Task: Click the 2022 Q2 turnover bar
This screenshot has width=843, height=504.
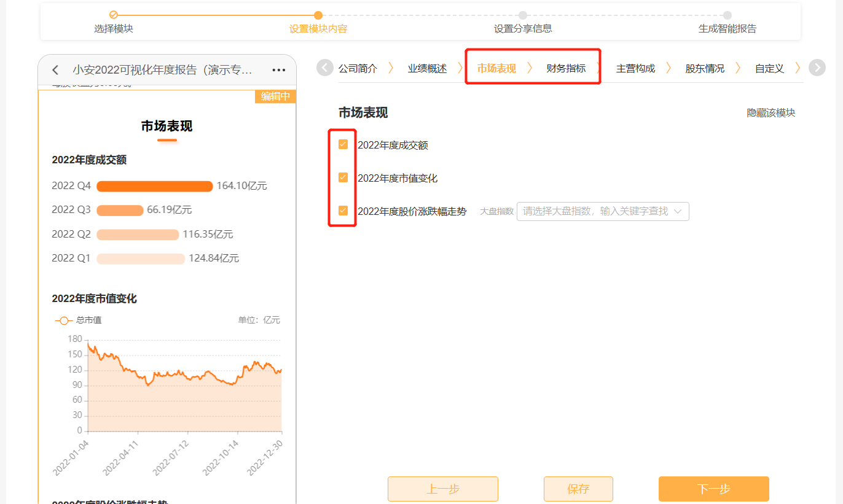Action: click(138, 235)
